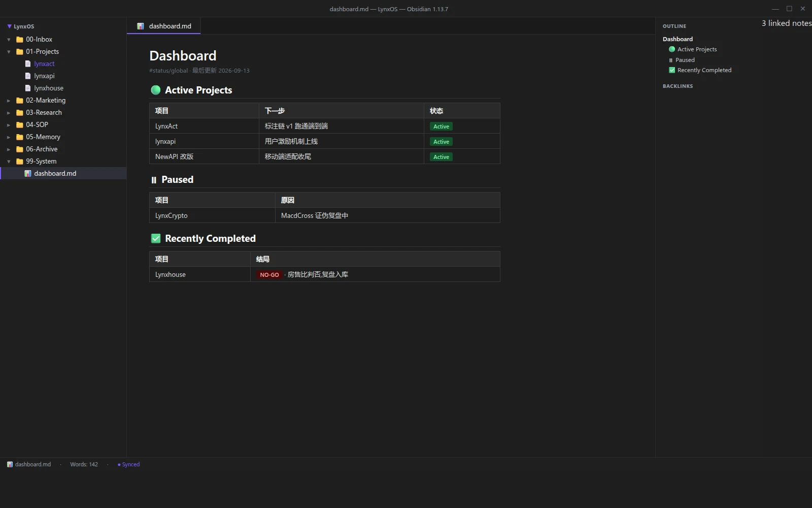Open the lynxapi note in file tree

pos(44,76)
